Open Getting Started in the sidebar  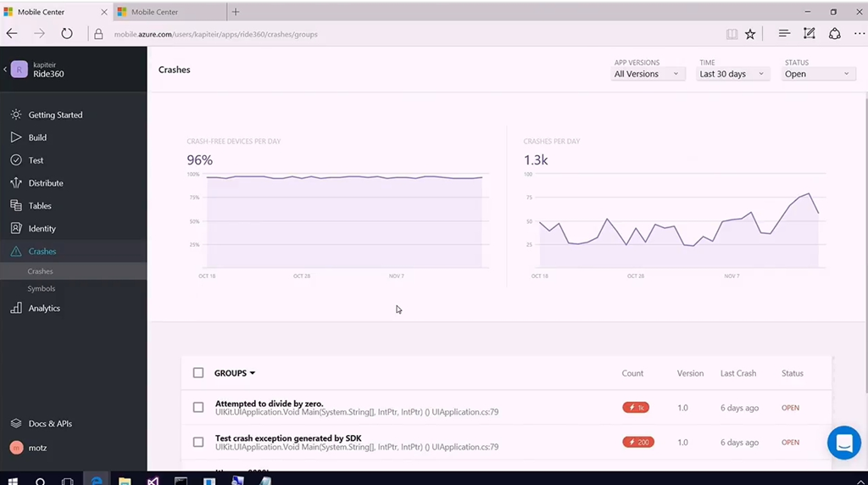pyautogui.click(x=55, y=114)
